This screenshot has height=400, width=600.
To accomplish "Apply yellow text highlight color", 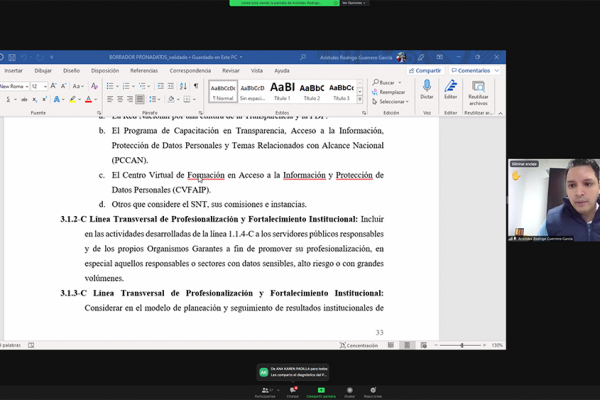I will pos(72,100).
